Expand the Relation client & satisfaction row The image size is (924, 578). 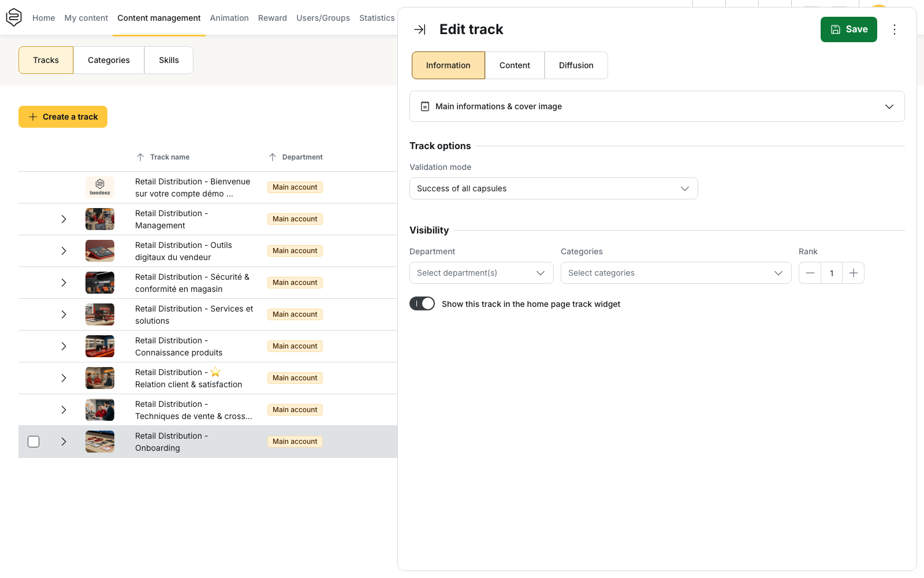pyautogui.click(x=64, y=378)
